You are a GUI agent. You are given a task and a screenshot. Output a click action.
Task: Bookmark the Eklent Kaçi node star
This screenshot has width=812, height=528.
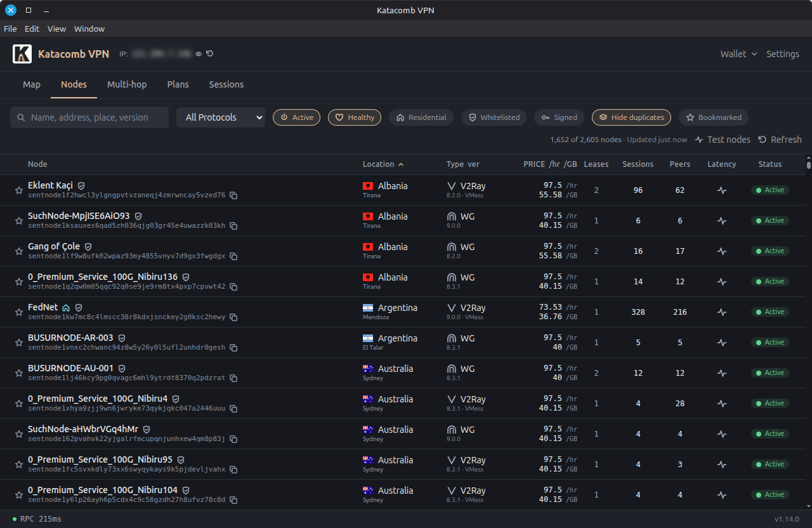click(x=19, y=190)
